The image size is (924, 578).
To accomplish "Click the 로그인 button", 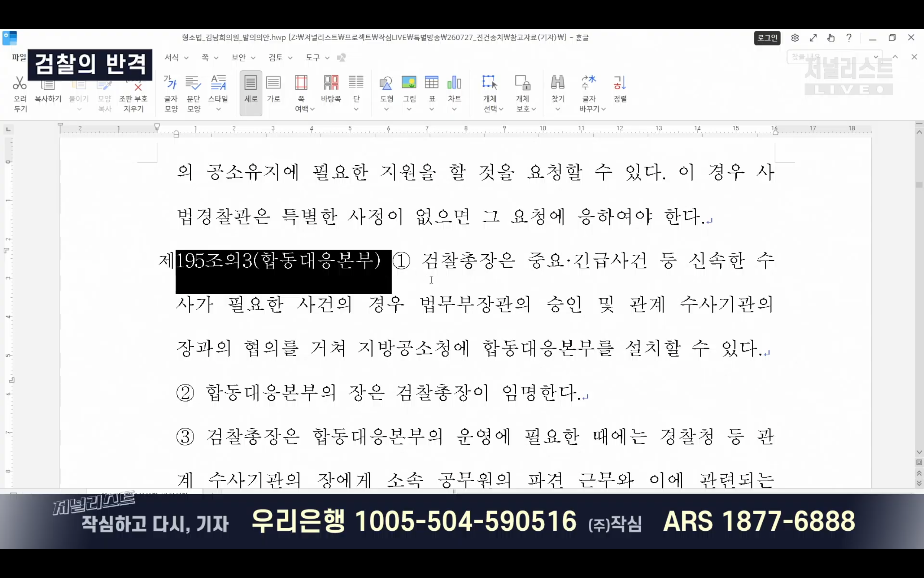I will click(x=767, y=38).
